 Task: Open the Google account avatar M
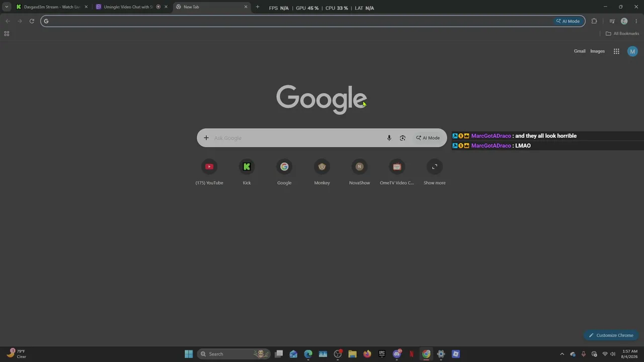coord(632,51)
